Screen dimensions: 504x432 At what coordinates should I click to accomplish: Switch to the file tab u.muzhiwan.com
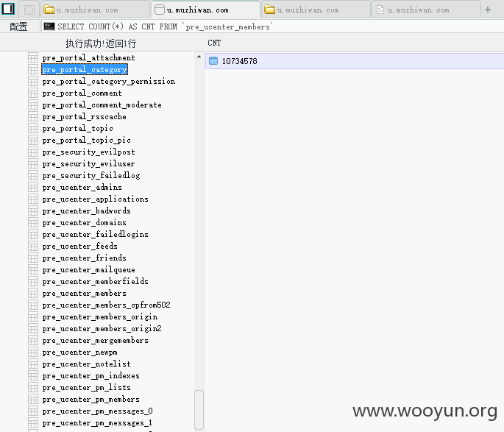(x=426, y=10)
